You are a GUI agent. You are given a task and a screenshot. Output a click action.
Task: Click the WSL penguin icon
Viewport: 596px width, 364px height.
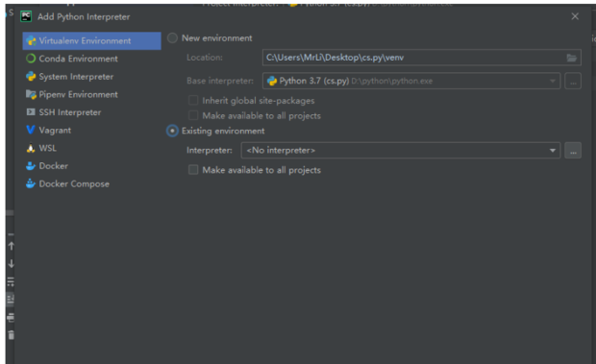point(31,148)
